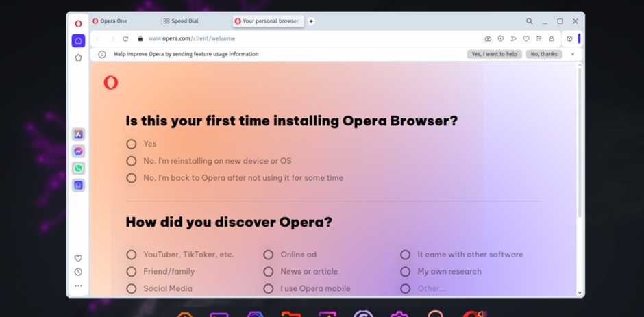Take a snapshot with the camera icon
The width and height of the screenshot is (644, 317).
pos(488,38)
